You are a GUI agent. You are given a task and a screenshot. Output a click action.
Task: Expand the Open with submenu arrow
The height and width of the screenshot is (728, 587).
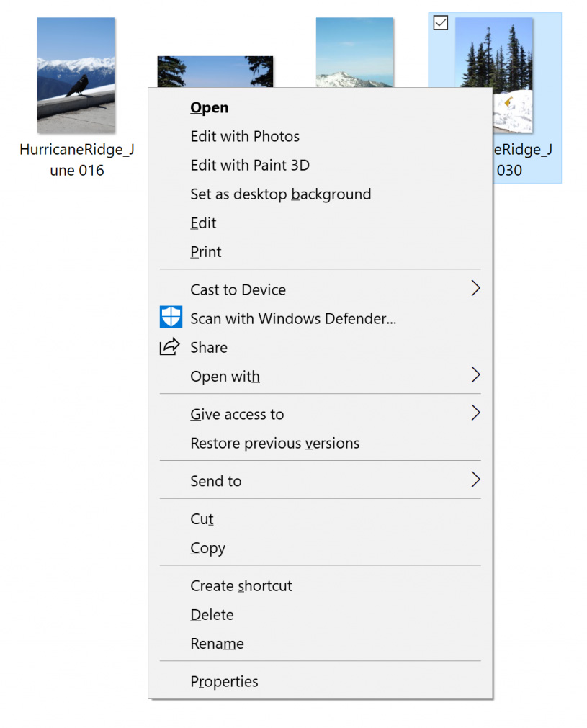coord(475,374)
